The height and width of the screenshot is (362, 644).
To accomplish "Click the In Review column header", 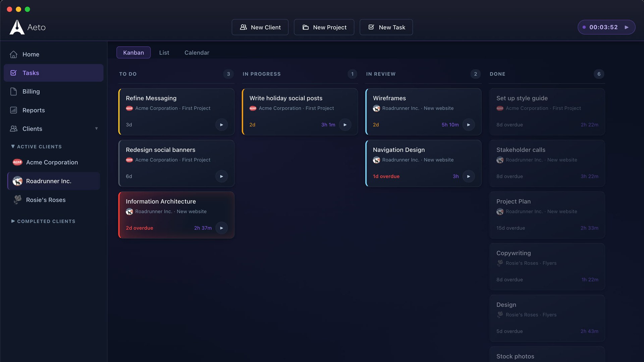I will 381,74.
